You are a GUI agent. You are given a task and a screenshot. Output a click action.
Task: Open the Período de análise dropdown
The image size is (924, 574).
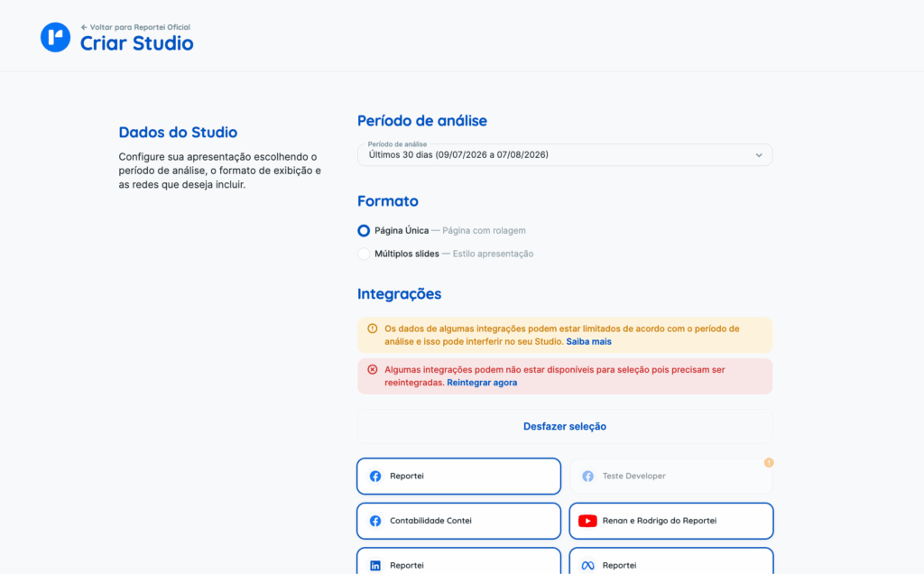(x=565, y=155)
